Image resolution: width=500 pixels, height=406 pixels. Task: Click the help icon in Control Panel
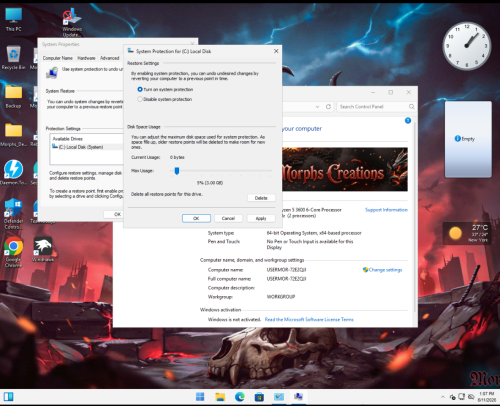click(x=408, y=121)
